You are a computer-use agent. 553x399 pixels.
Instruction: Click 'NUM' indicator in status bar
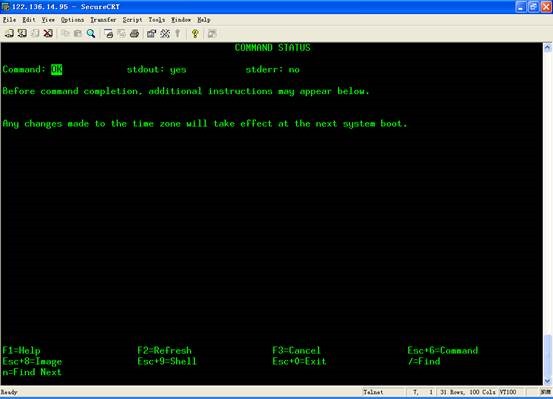(x=545, y=392)
